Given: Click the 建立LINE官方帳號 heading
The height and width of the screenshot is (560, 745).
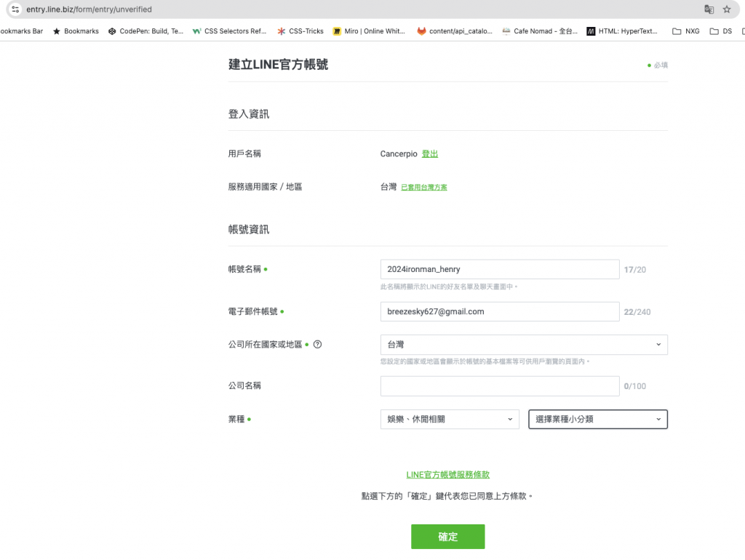Looking at the screenshot, I should point(278,65).
